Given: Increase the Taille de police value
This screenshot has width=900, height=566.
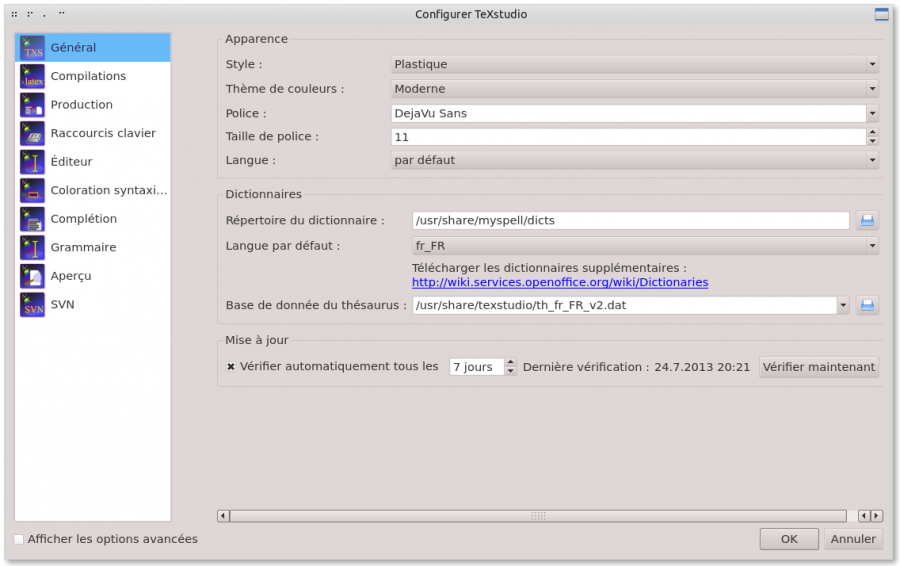Looking at the screenshot, I should click(872, 133).
